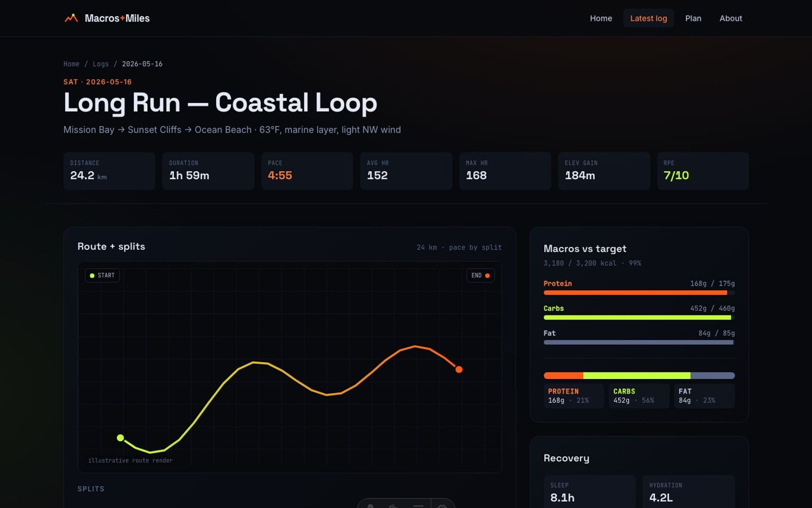Click the Max HR 168 value
812x508 pixels.
[476, 175]
